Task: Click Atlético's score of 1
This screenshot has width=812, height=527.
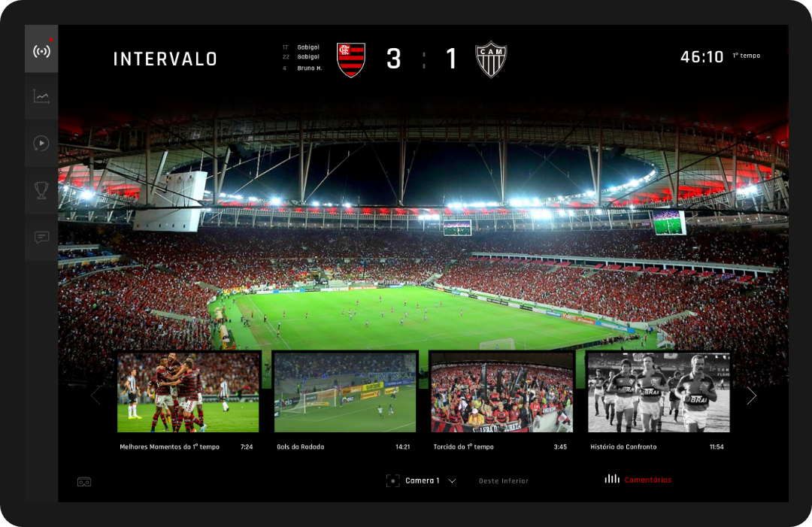Action: (x=451, y=59)
